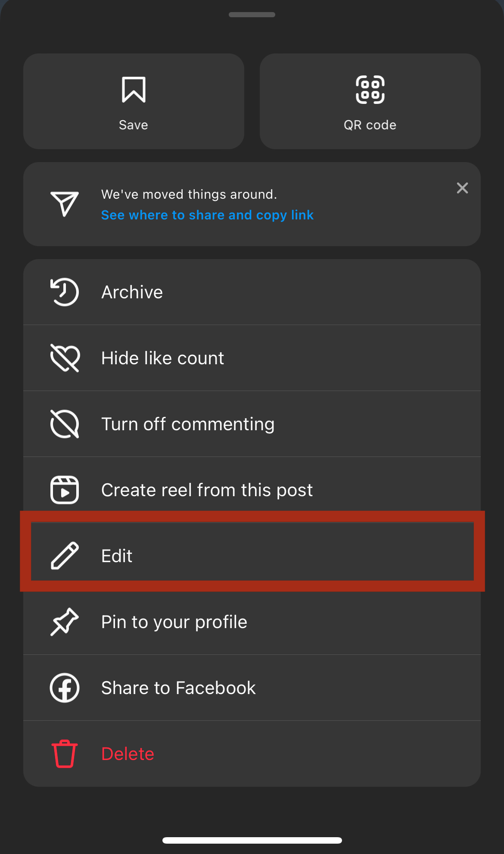Screen dimensions: 504x854
Task: Tap the pencil Edit icon
Action: pyautogui.click(x=65, y=556)
